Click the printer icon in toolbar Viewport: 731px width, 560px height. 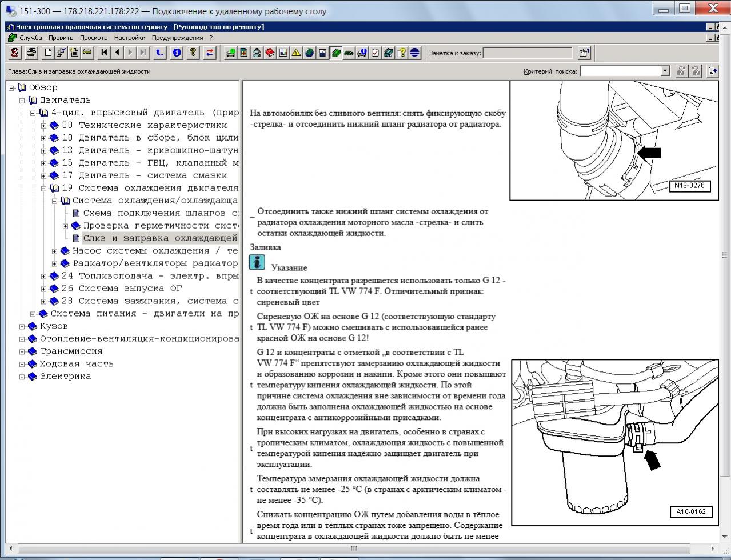[31, 53]
